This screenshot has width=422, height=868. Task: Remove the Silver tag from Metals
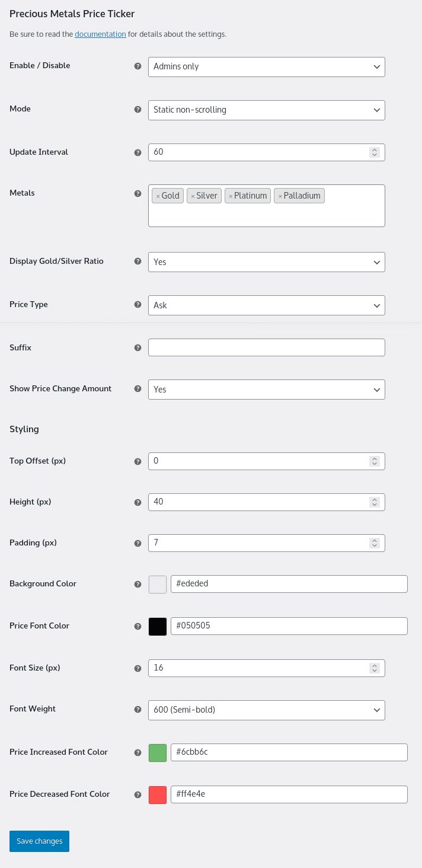coord(193,196)
